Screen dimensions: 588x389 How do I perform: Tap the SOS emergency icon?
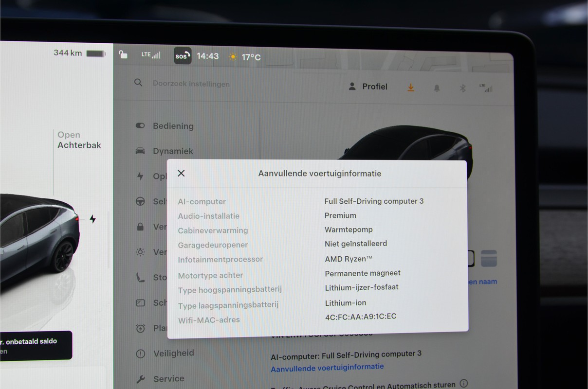click(x=183, y=56)
